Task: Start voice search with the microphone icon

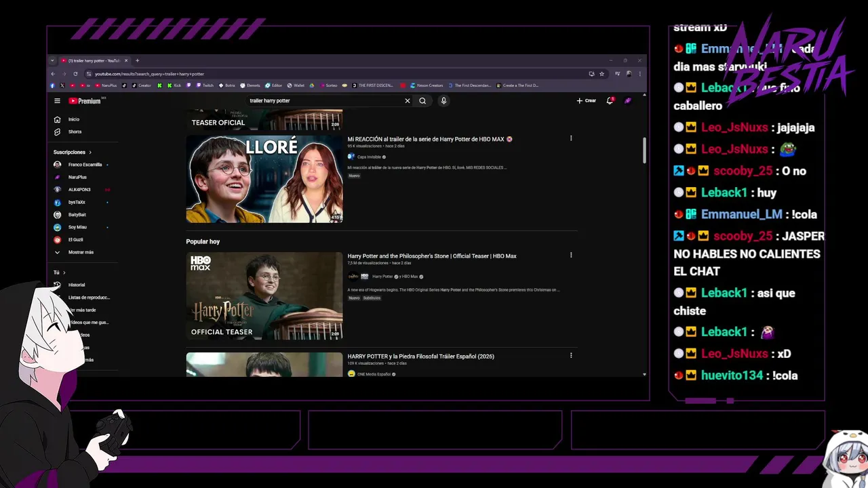Action: click(443, 101)
